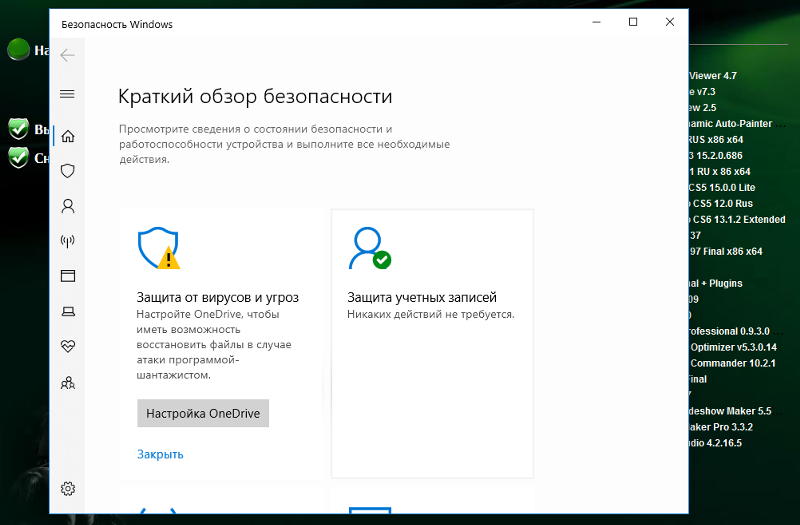This screenshot has width=800, height=525.
Task: Click the Закрыть link
Action: tap(160, 454)
